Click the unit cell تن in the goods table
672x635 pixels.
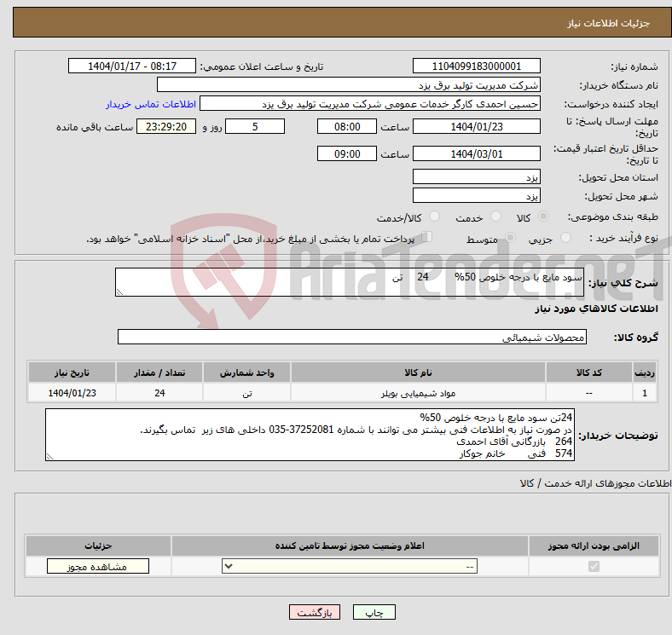[x=246, y=393]
